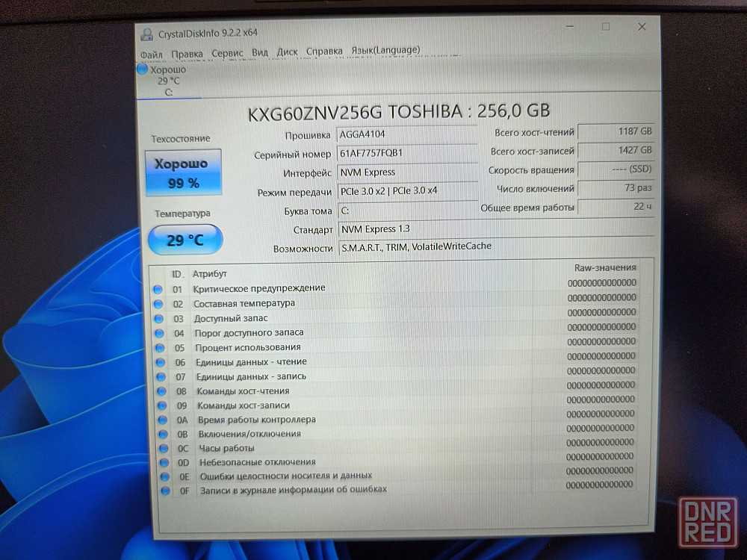Click status icon for Единицы данных - запись
The width and height of the screenshot is (747, 560).
tap(161, 376)
